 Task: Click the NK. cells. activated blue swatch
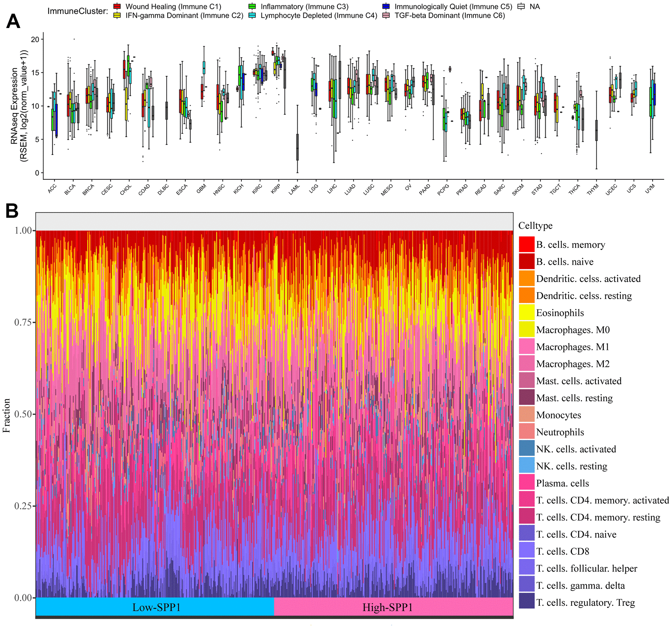pos(526,449)
